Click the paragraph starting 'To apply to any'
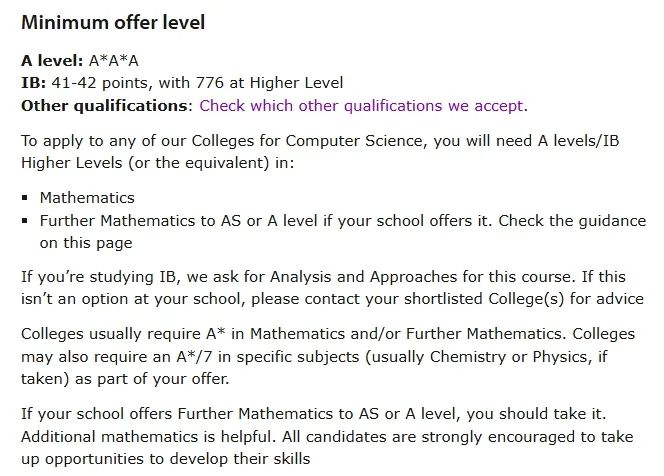The width and height of the screenshot is (664, 476). (x=320, y=152)
